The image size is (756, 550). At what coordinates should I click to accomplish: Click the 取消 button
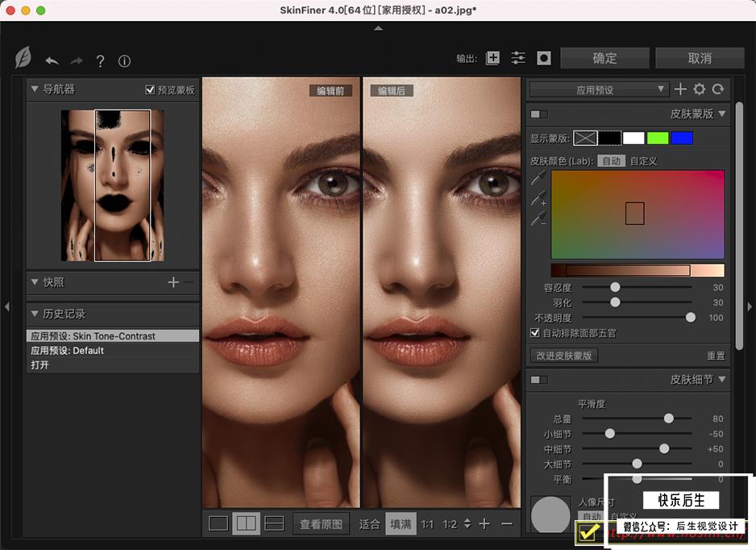(700, 58)
